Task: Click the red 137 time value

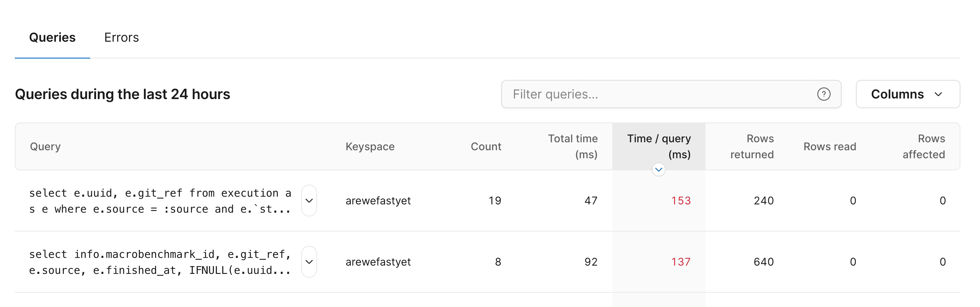Action: point(680,262)
